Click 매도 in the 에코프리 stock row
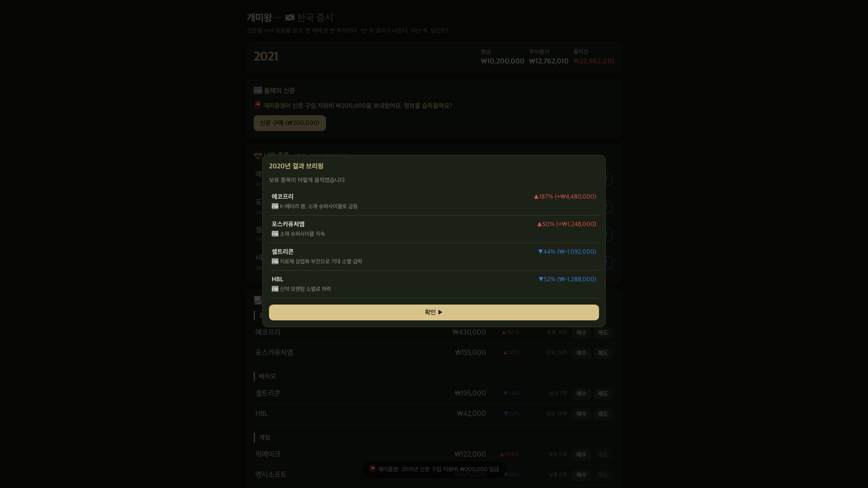The image size is (868, 488). (603, 333)
